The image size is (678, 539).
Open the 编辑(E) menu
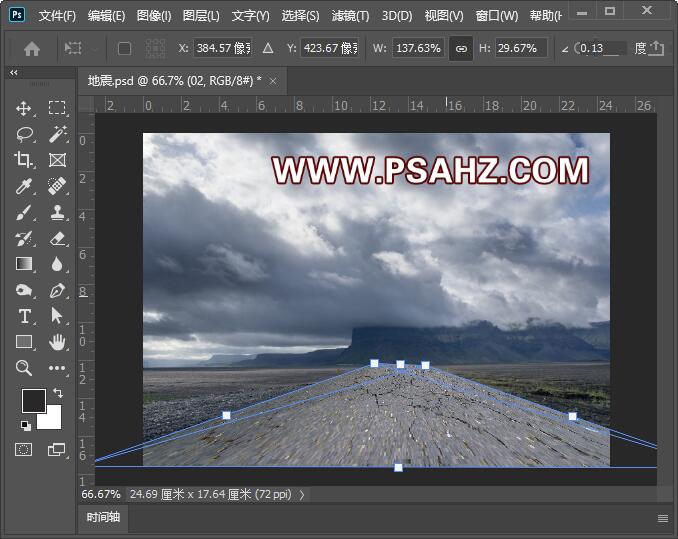point(106,16)
